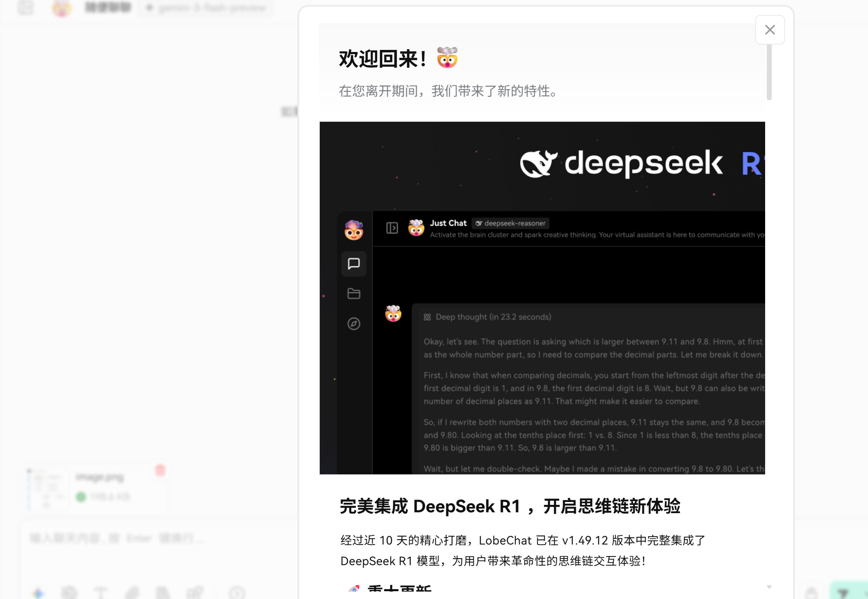Screen dimensions: 868x599
Task: Open the DeepSeek R1 announcement banner image
Action: 542,298
